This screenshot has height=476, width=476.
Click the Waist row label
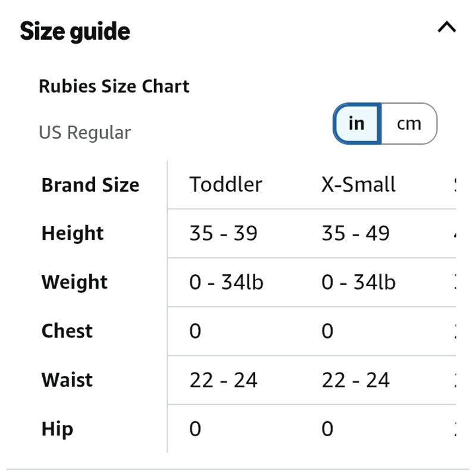pyautogui.click(x=67, y=380)
